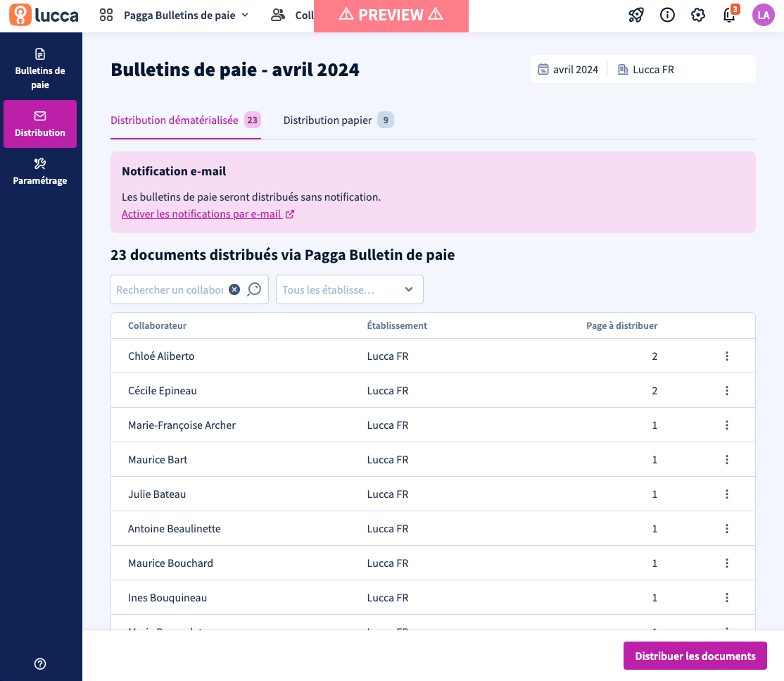
Task: Open row actions for Cécile Epineau
Action: [x=726, y=390]
